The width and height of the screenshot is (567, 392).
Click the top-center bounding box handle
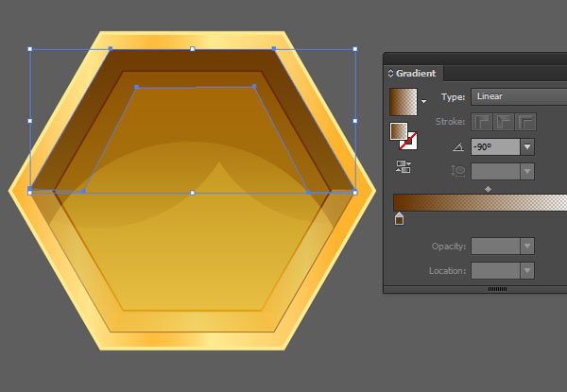pyautogui.click(x=193, y=49)
